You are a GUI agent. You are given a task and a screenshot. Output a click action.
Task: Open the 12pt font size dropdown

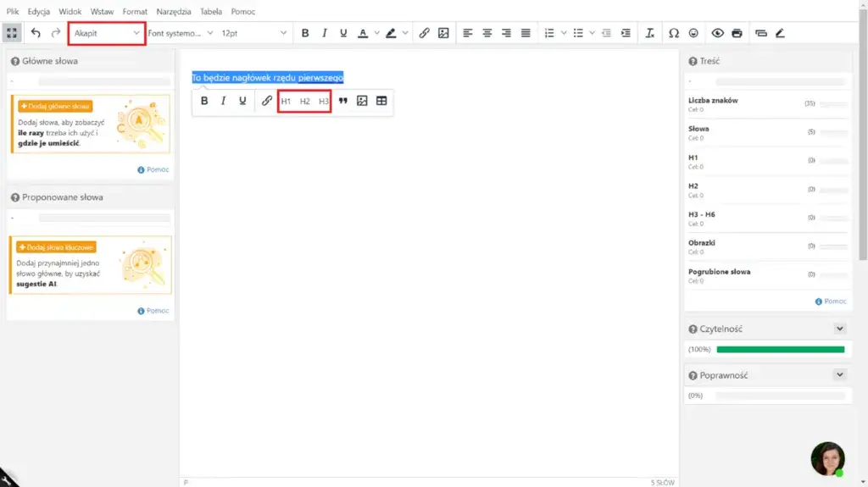coord(253,33)
